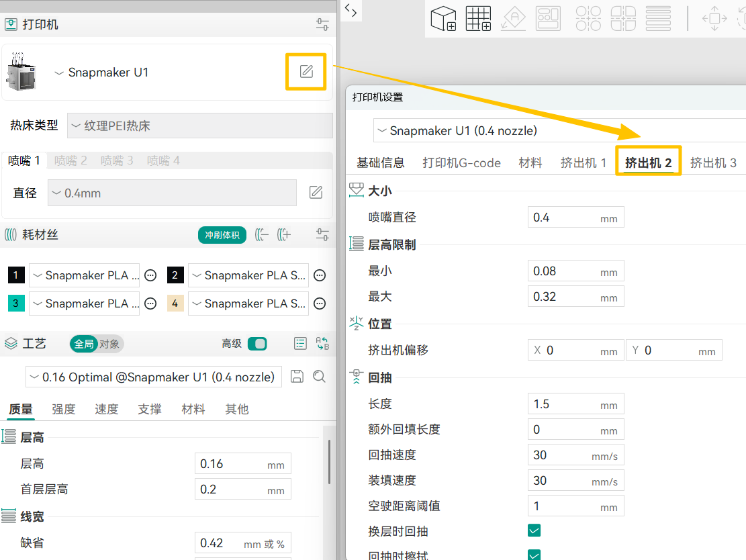Click the green color swatch for filament 3

coord(15,304)
